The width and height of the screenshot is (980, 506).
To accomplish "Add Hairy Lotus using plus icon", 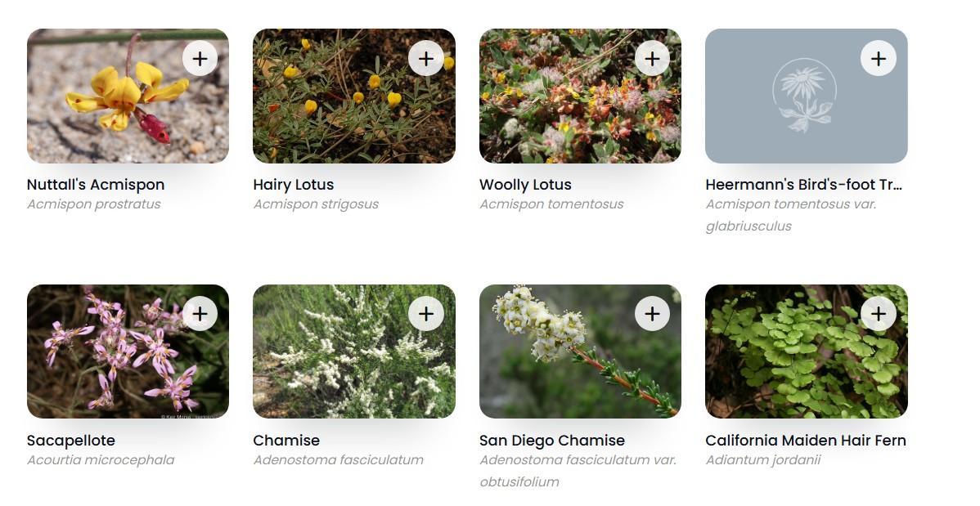I will pyautogui.click(x=425, y=59).
